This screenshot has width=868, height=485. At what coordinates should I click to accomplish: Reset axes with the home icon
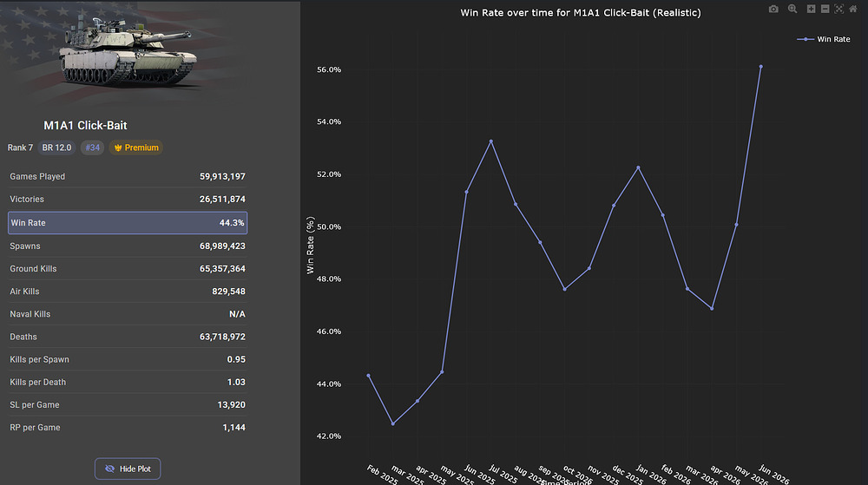[853, 9]
